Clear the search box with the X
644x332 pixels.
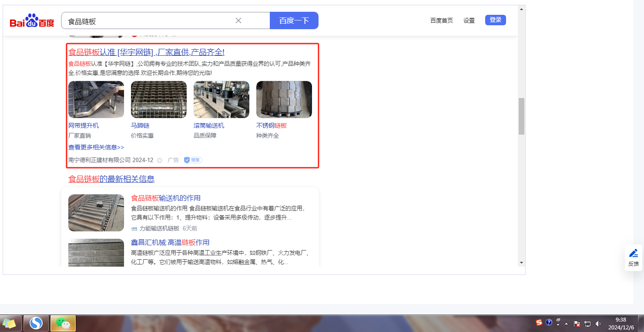coord(238,20)
